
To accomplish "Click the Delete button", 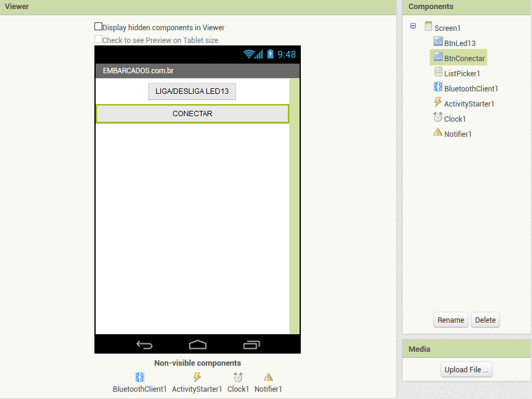I will (x=485, y=320).
